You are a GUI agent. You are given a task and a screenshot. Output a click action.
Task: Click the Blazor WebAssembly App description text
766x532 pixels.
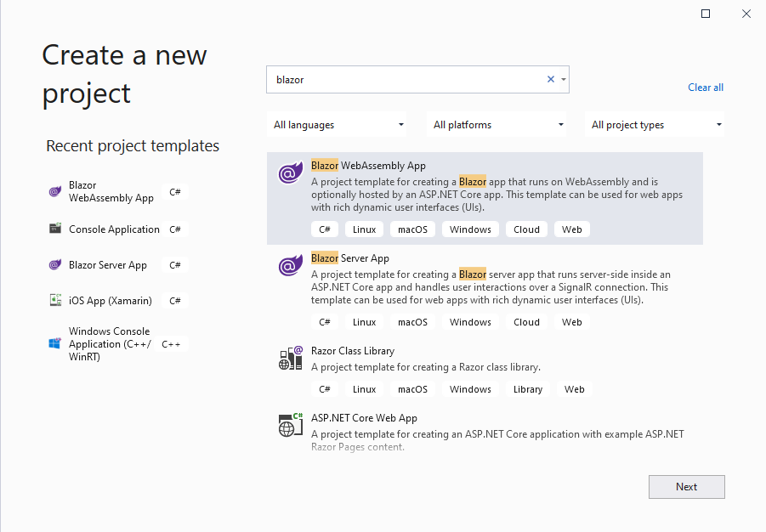(496, 195)
